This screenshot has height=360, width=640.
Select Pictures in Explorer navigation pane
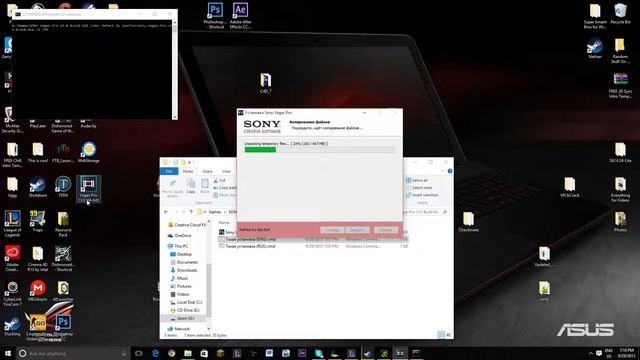click(x=180, y=286)
